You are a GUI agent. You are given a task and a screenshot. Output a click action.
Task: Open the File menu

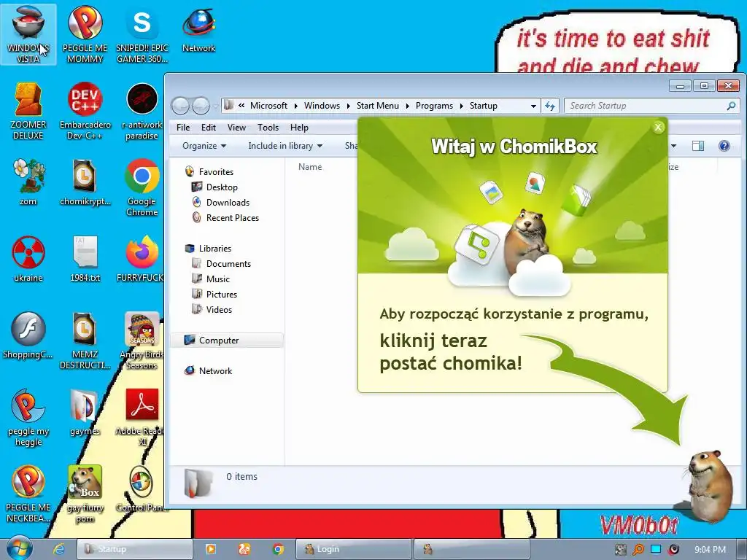[183, 128]
